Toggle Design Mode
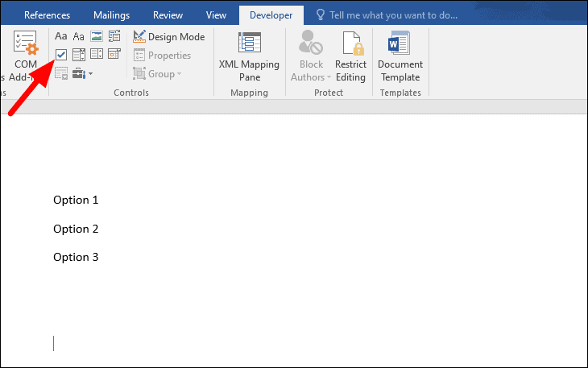 point(169,37)
